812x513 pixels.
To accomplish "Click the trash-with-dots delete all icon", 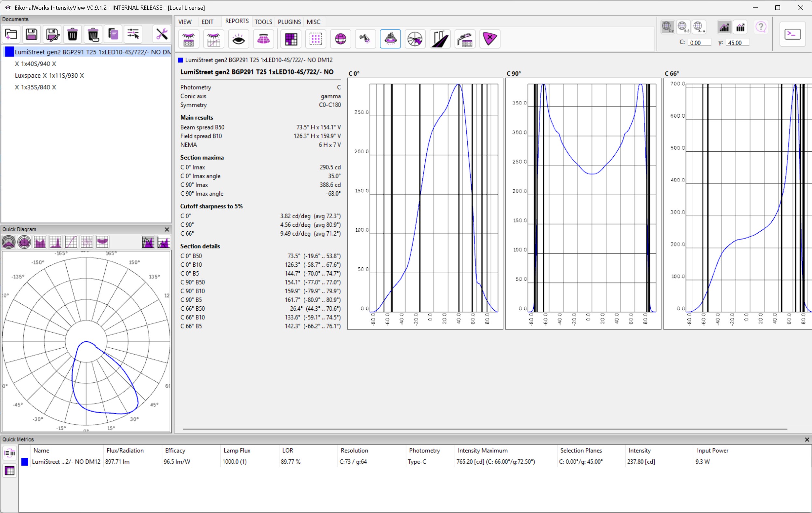I will [x=93, y=34].
